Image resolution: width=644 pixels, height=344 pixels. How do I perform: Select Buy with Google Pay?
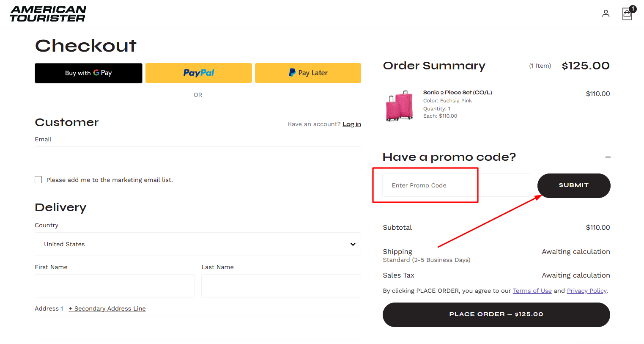(x=88, y=73)
